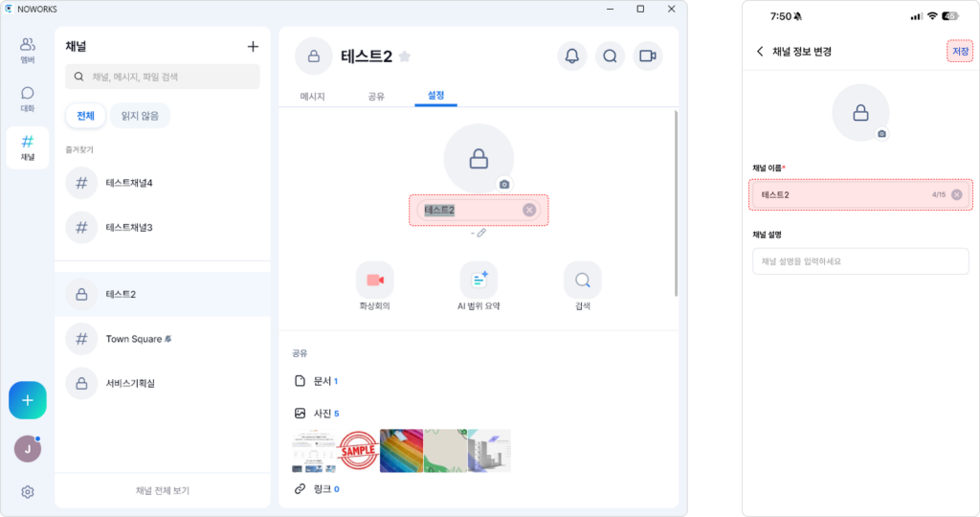980x517 pixels.
Task: Select the 전체 filter chip
Action: (85, 116)
